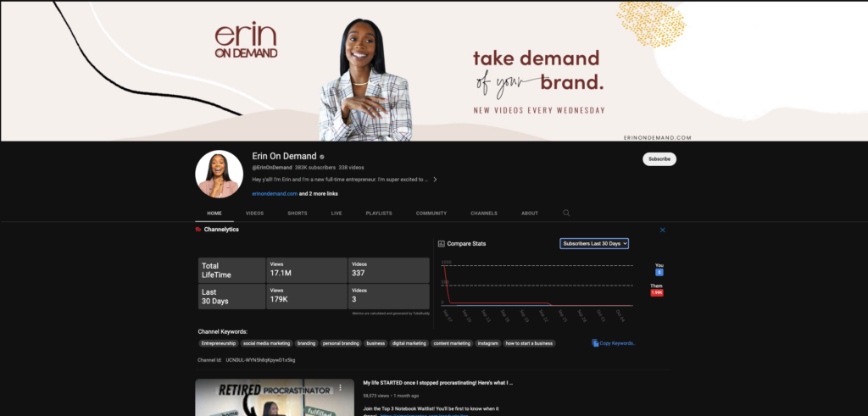
Task: View the ABOUT tab
Action: click(530, 213)
